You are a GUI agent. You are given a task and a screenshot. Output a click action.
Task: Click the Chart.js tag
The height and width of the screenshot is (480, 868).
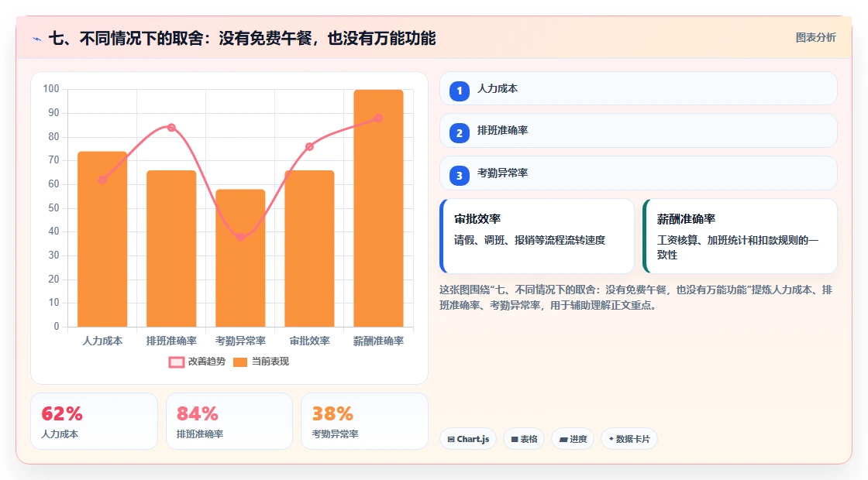point(468,439)
